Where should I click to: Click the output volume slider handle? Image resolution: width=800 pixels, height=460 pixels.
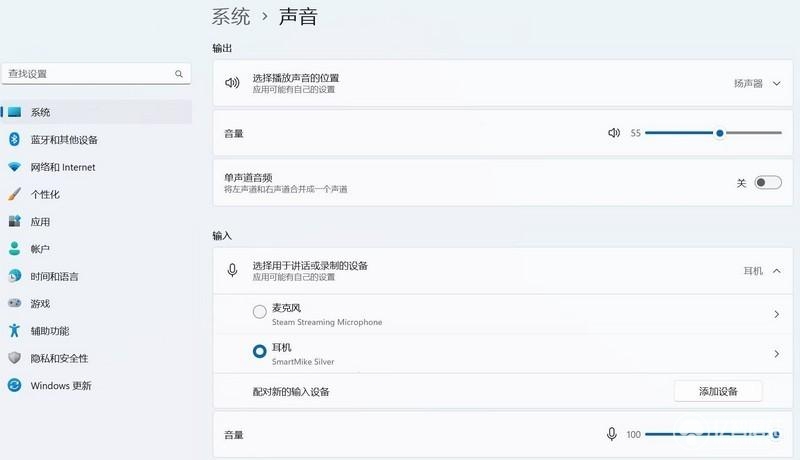coord(719,133)
